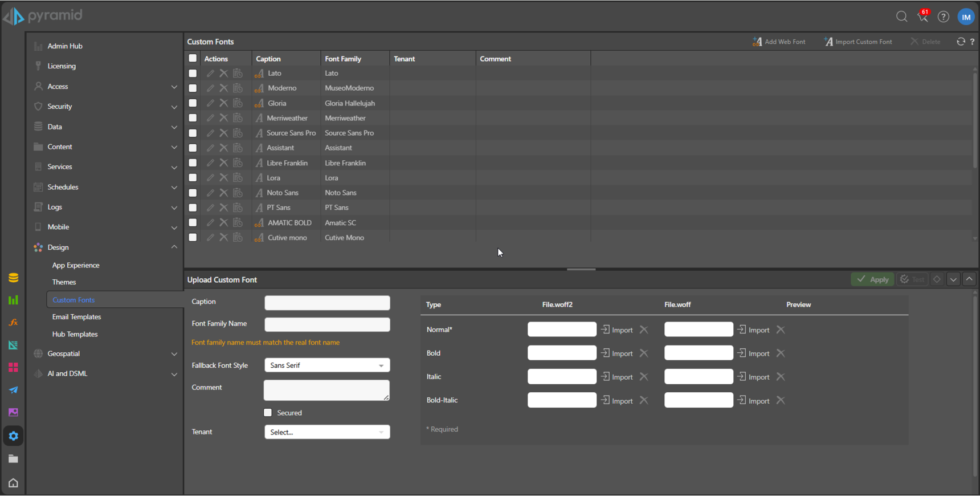Refresh the Custom Fonts list
980x496 pixels.
(961, 42)
